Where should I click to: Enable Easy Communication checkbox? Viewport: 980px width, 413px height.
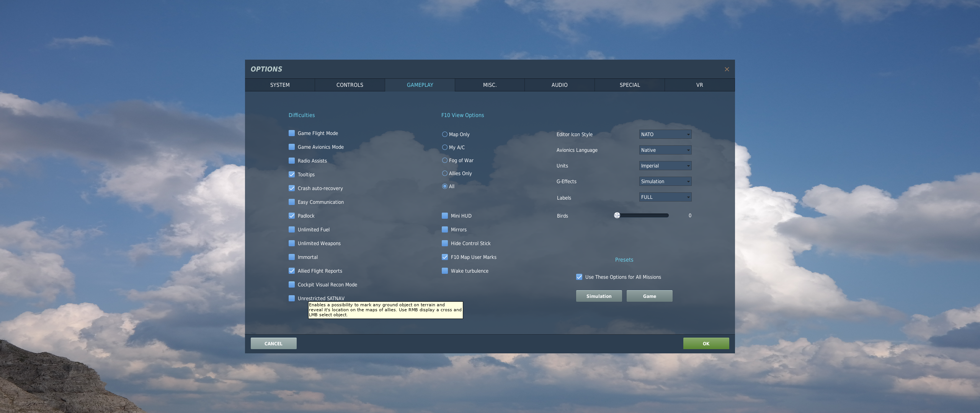click(292, 202)
